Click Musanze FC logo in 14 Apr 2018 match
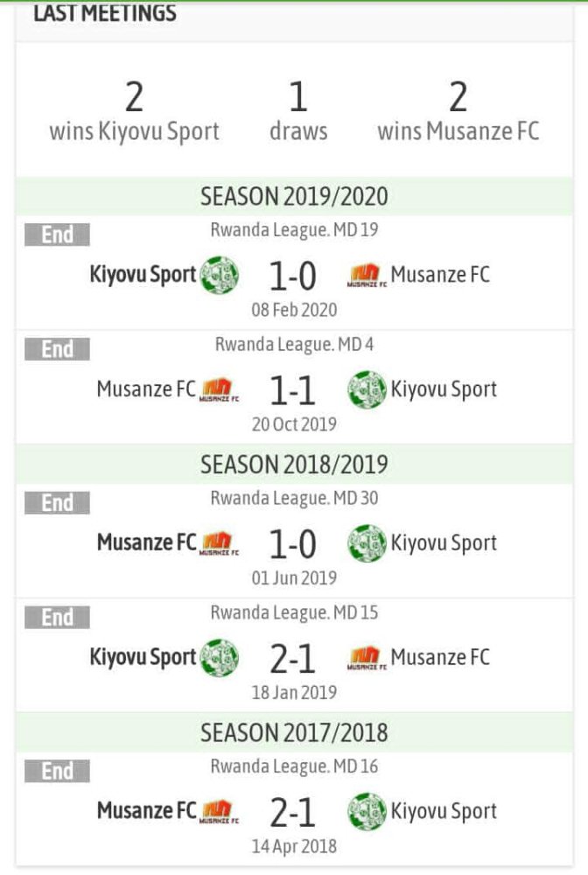The width and height of the screenshot is (588, 875). pos(220,812)
